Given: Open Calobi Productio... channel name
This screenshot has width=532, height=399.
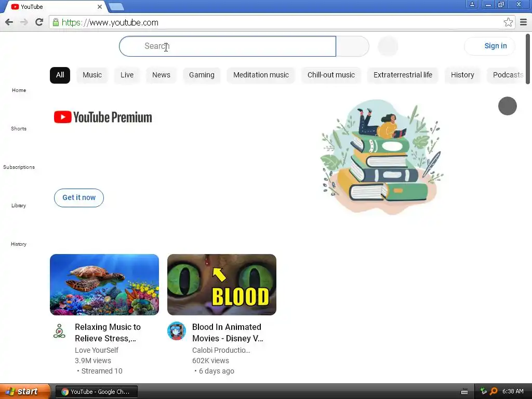Looking at the screenshot, I should point(221,350).
